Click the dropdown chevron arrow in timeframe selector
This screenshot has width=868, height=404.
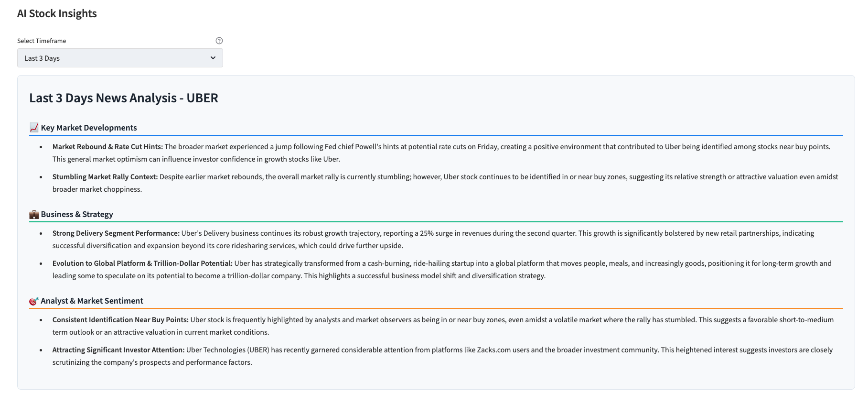[213, 58]
